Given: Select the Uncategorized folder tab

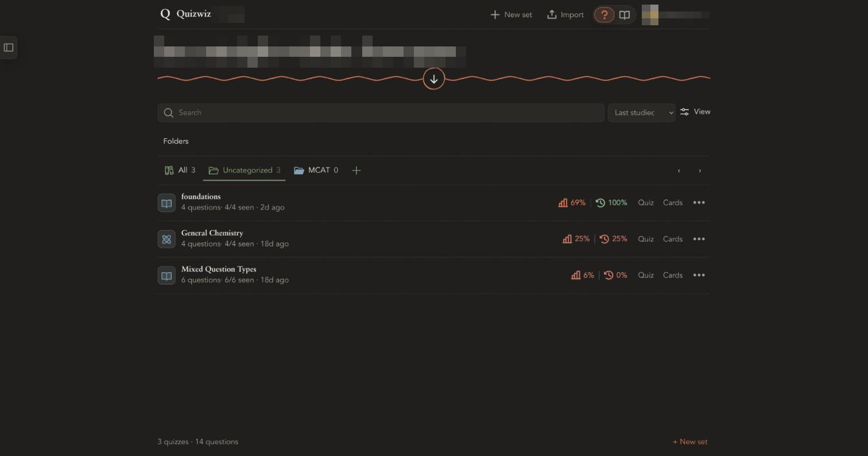Looking at the screenshot, I should click(x=245, y=170).
